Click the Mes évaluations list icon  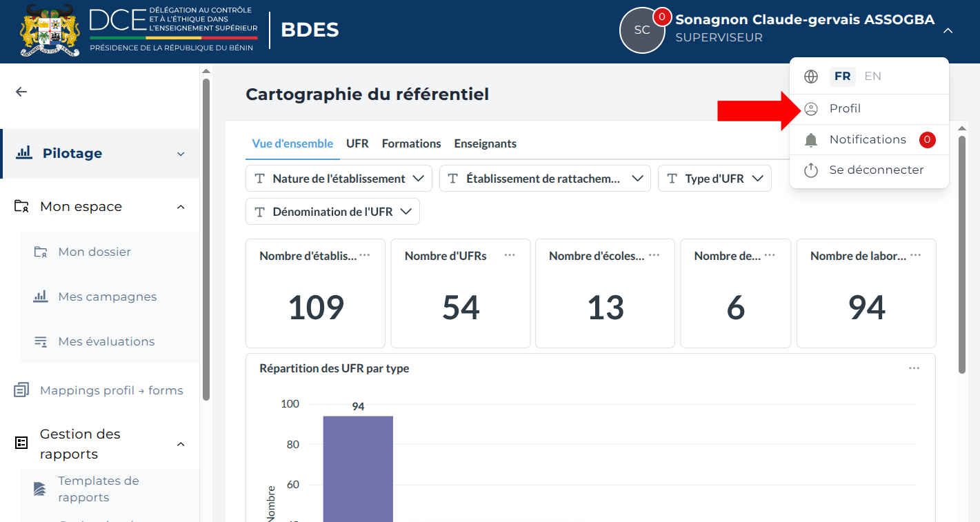click(41, 341)
